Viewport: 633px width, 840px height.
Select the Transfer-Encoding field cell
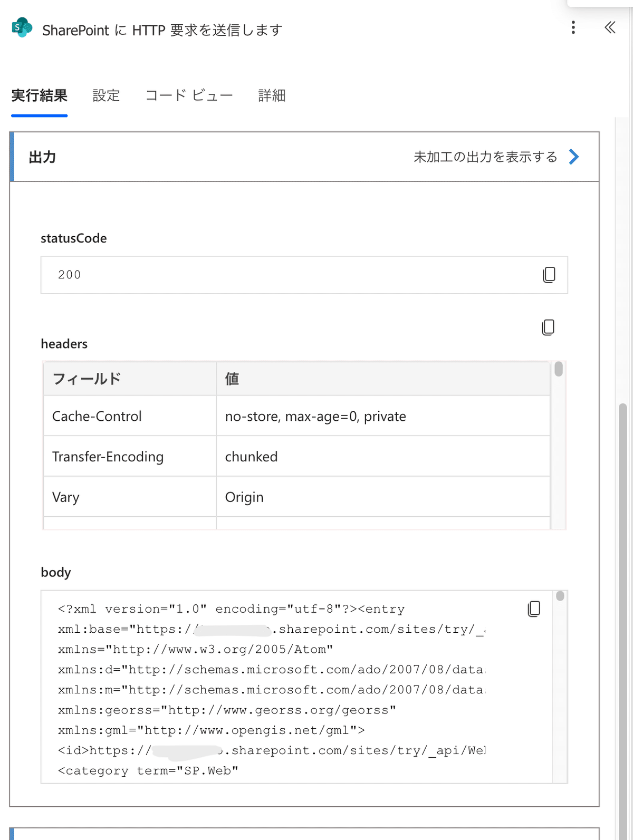click(130, 457)
